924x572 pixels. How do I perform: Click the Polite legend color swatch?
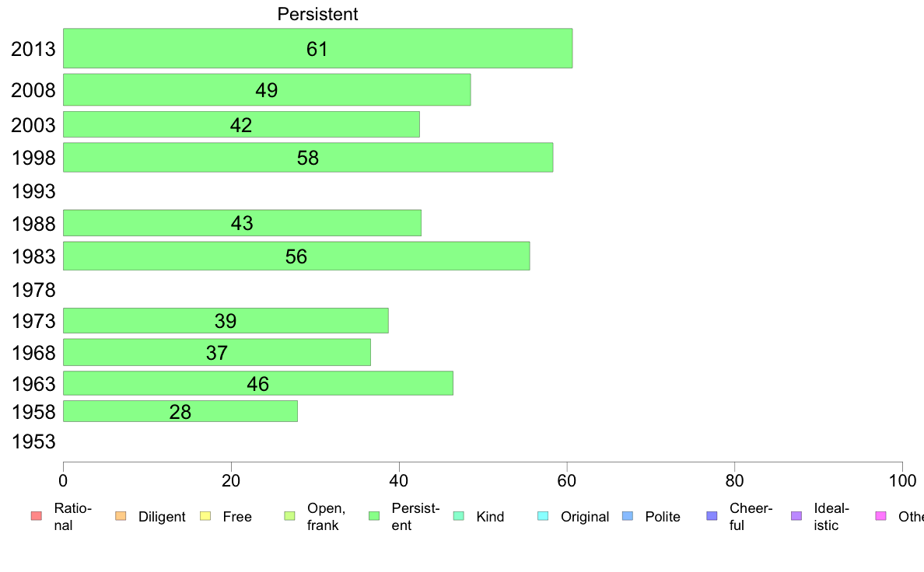(628, 516)
